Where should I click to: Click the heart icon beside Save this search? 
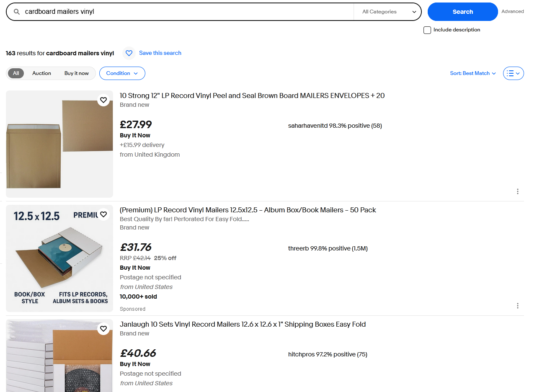pos(129,53)
